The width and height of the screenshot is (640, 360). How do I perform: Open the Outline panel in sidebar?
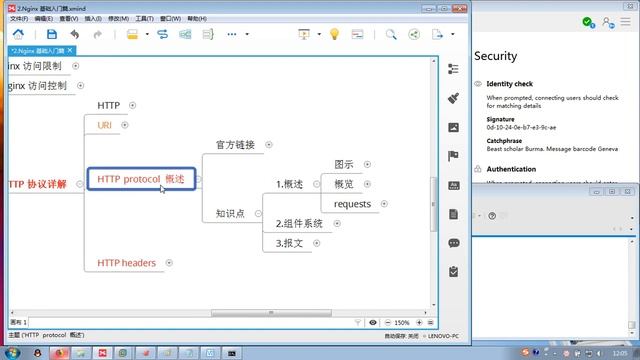click(453, 69)
